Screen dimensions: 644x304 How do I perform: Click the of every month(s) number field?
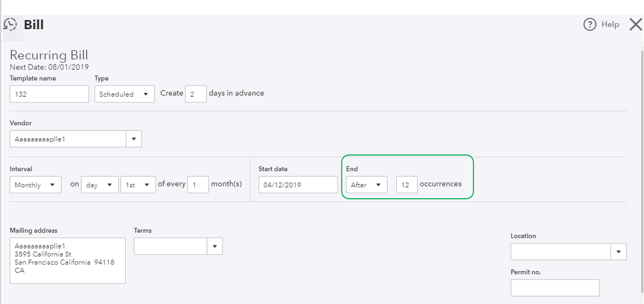198,185
